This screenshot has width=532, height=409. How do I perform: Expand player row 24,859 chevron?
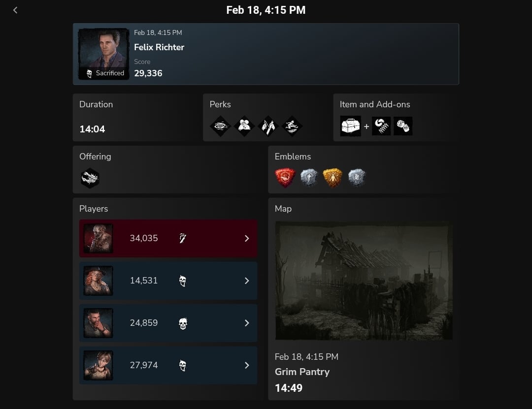(x=247, y=323)
